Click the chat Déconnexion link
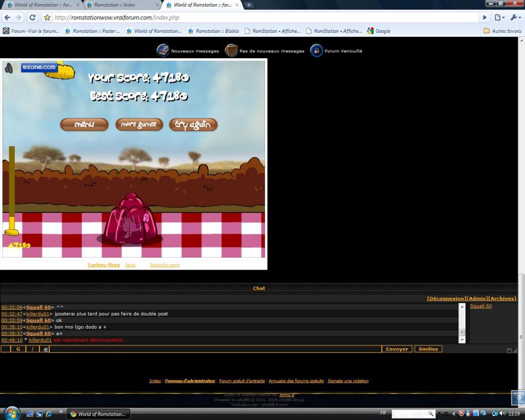Viewport: 525px width, 420px height. pyautogui.click(x=447, y=298)
